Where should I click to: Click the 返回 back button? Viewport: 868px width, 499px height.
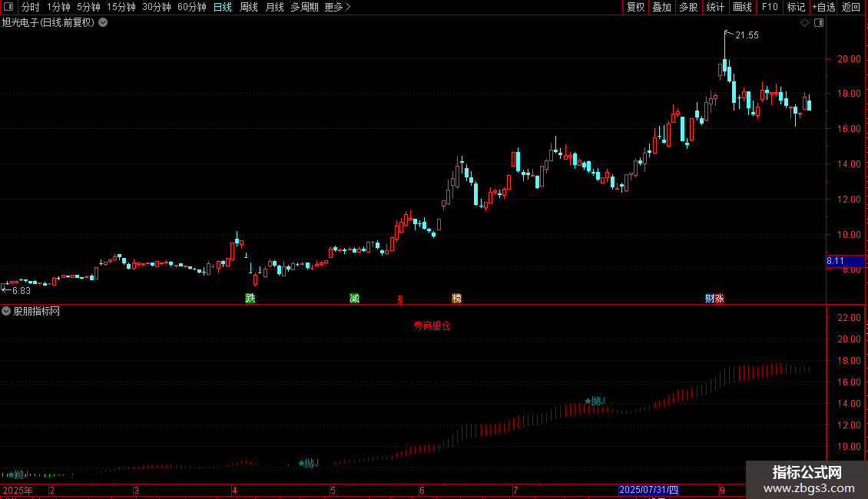[x=851, y=7]
